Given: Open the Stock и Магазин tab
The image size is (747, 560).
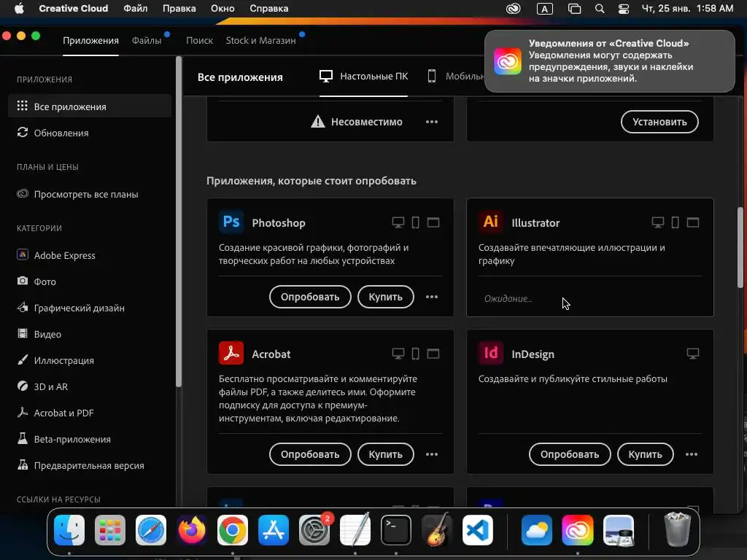Looking at the screenshot, I should point(260,41).
